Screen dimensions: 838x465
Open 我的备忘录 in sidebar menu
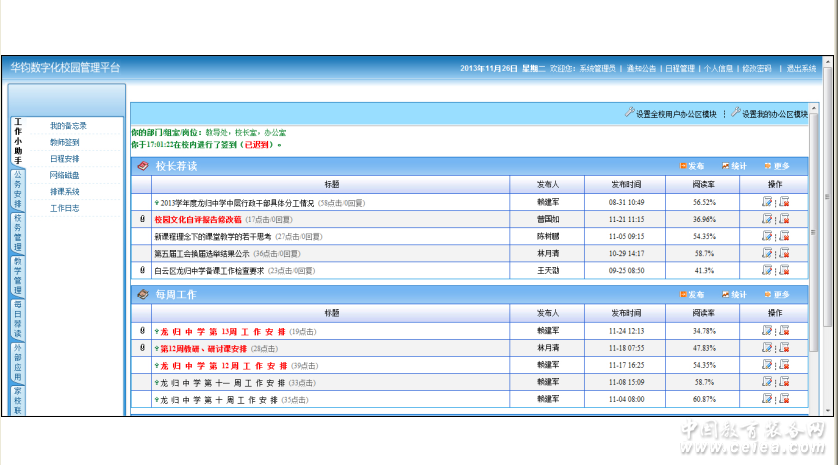[x=69, y=126]
